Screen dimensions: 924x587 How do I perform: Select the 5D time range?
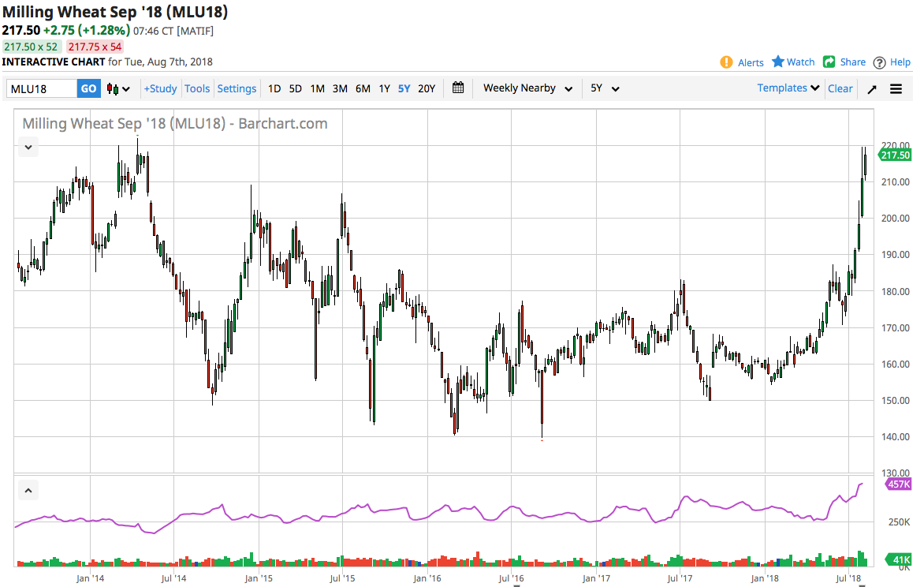click(295, 88)
